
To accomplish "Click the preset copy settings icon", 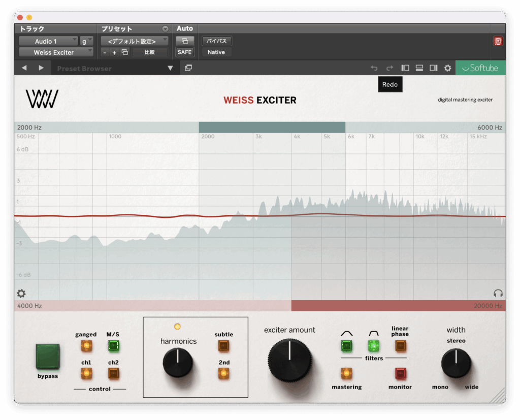I will [125, 52].
